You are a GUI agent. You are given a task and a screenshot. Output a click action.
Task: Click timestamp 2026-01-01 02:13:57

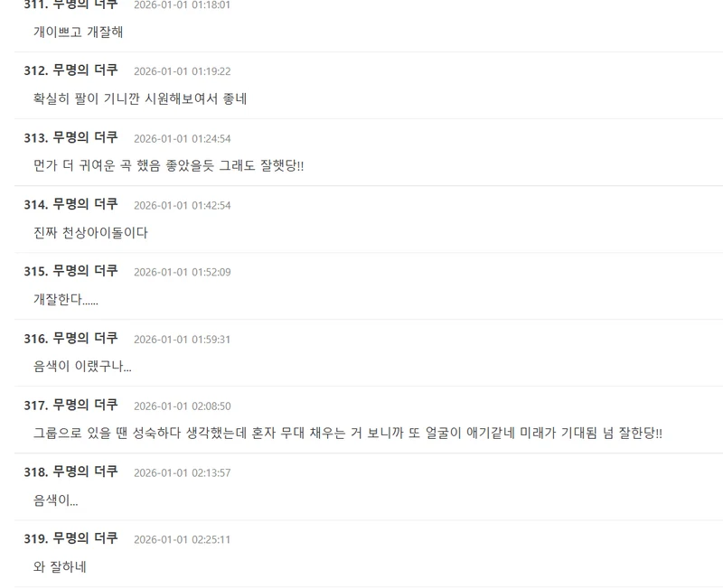[183, 473]
